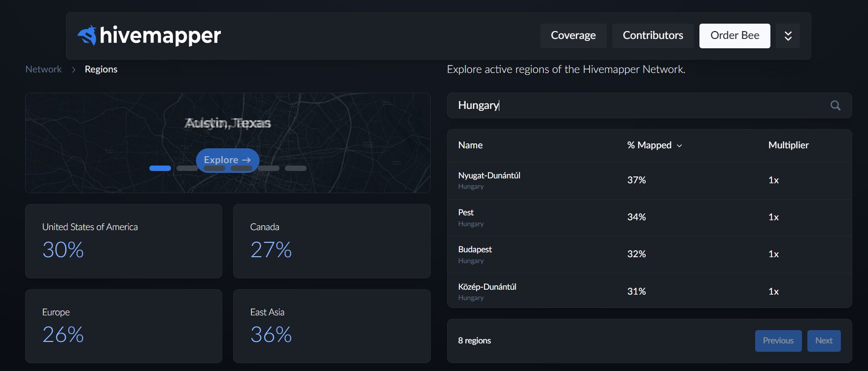
Task: Open the Coverage page
Action: coord(573,36)
